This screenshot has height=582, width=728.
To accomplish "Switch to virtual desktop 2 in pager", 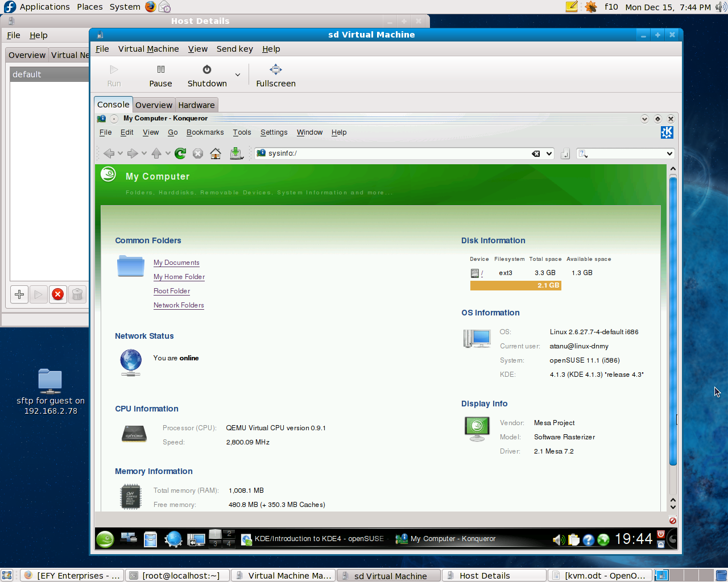I will [x=229, y=534].
